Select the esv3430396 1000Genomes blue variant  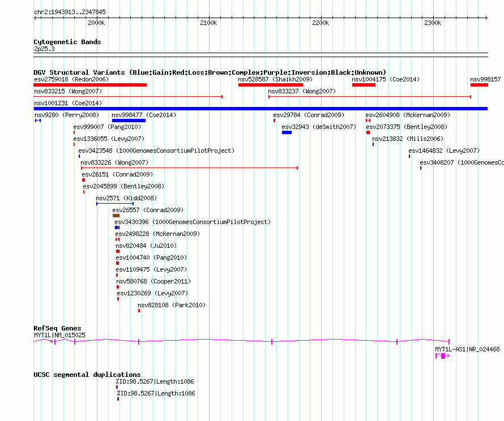click(x=117, y=227)
